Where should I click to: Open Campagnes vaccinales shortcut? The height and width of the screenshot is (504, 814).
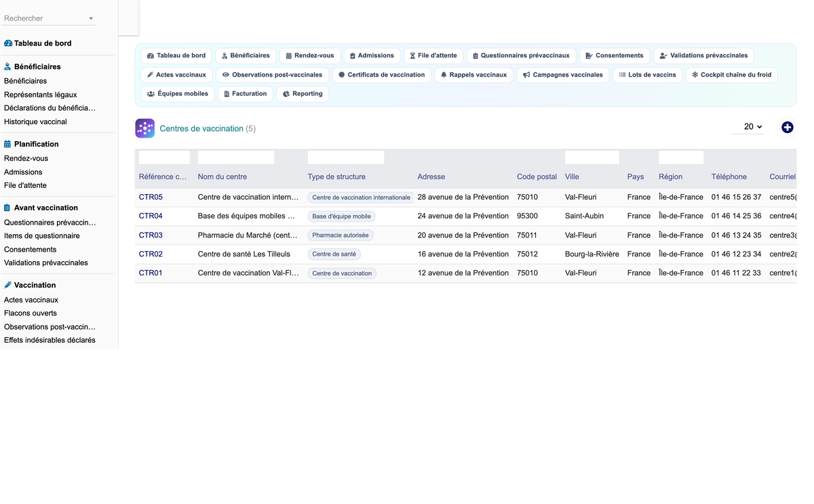(563, 75)
